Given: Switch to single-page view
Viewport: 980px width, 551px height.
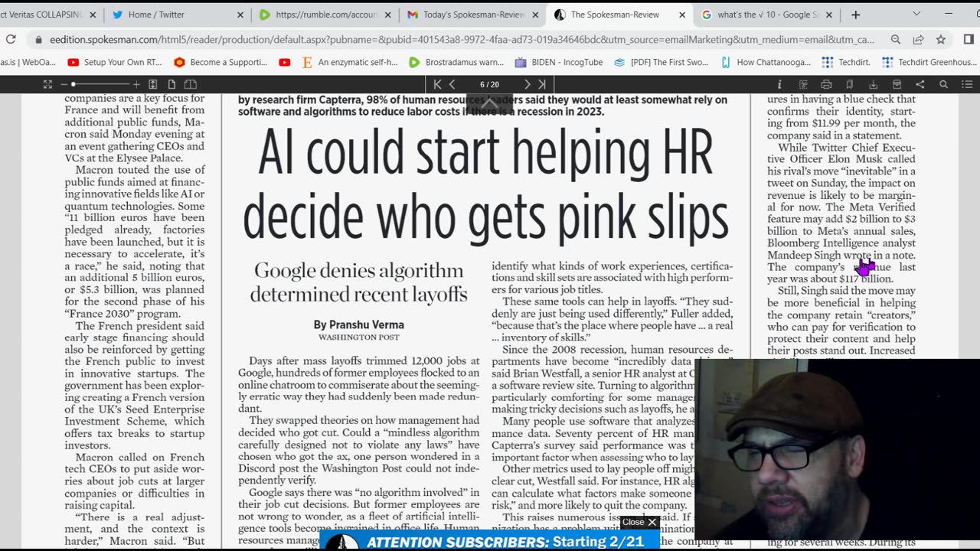Looking at the screenshot, I should pos(171,84).
